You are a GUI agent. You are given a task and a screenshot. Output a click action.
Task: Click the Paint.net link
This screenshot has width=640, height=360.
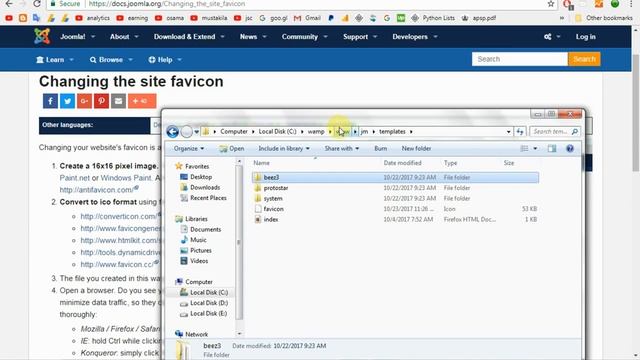[x=74, y=178]
